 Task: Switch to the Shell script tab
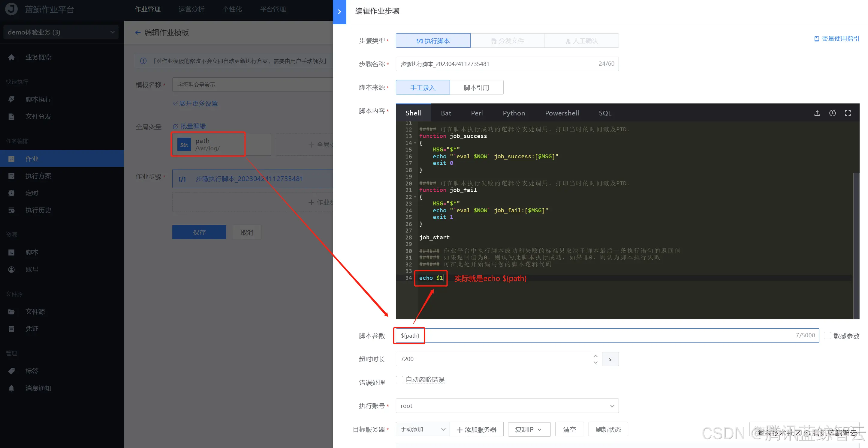pyautogui.click(x=413, y=113)
